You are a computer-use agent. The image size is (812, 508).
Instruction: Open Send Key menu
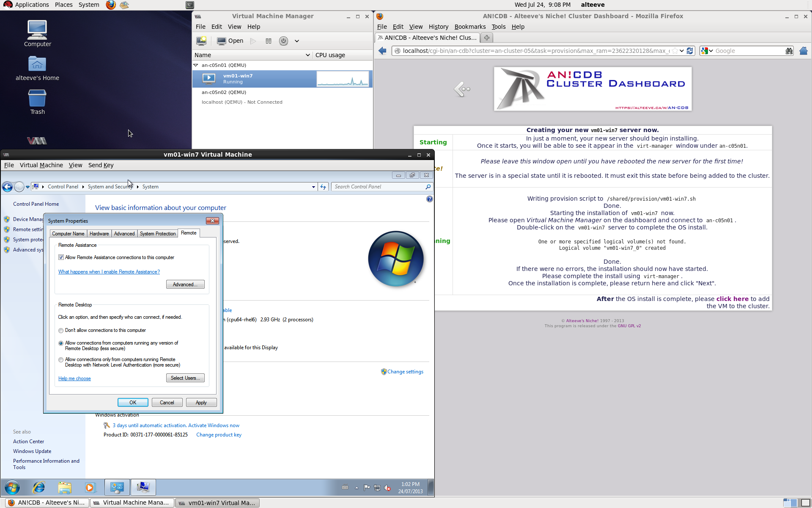pyautogui.click(x=101, y=165)
